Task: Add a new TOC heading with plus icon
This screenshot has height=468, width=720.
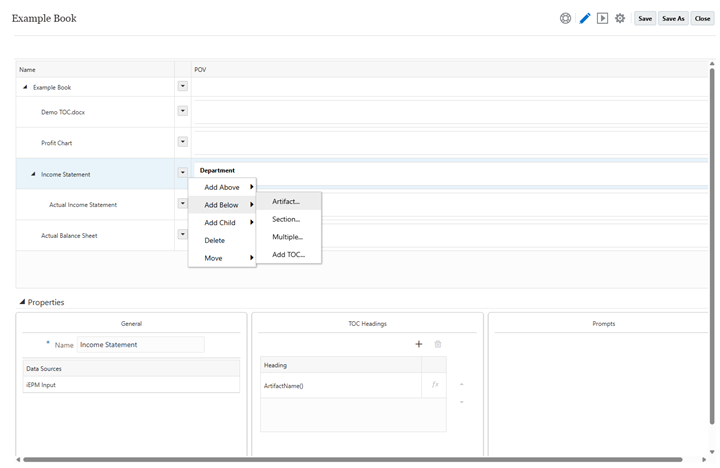Action: pyautogui.click(x=419, y=344)
